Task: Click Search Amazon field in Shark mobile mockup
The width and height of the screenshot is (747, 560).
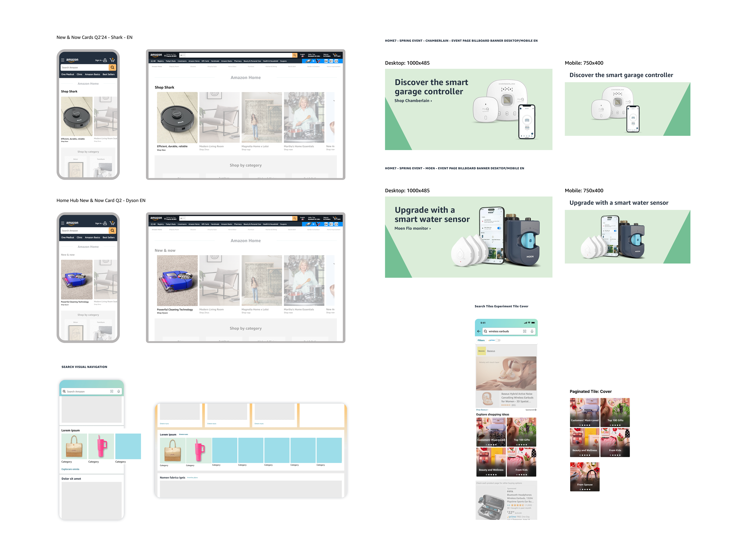Action: pyautogui.click(x=85, y=68)
